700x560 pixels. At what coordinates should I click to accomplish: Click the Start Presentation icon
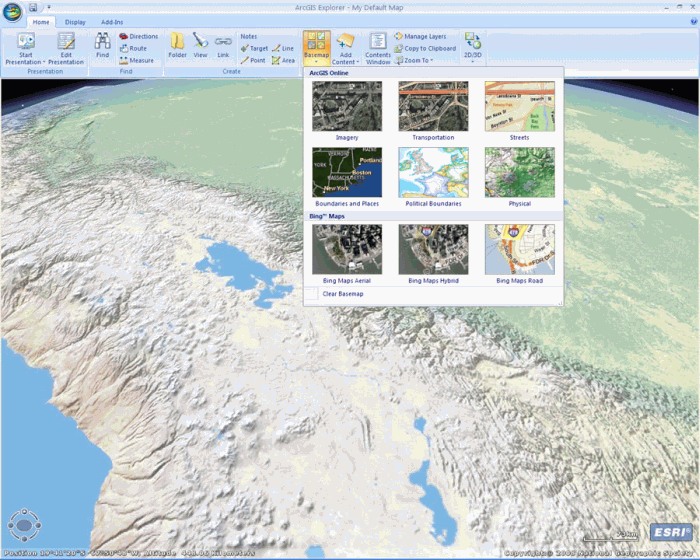click(26, 42)
